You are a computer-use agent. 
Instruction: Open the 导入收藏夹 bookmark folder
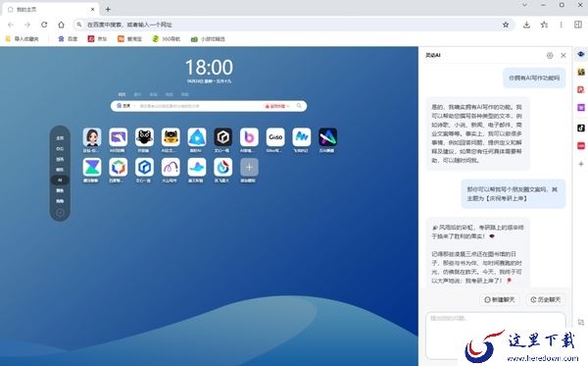(22, 39)
